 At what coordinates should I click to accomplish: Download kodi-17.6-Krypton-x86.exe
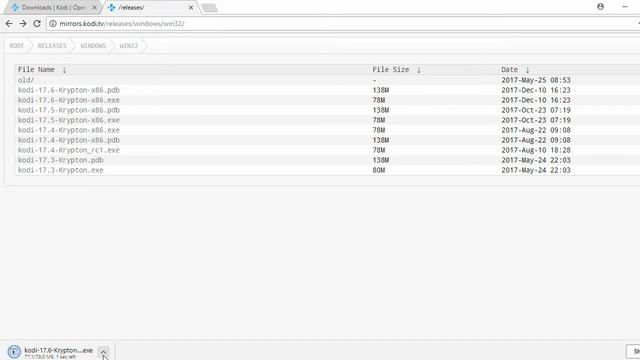(x=69, y=100)
